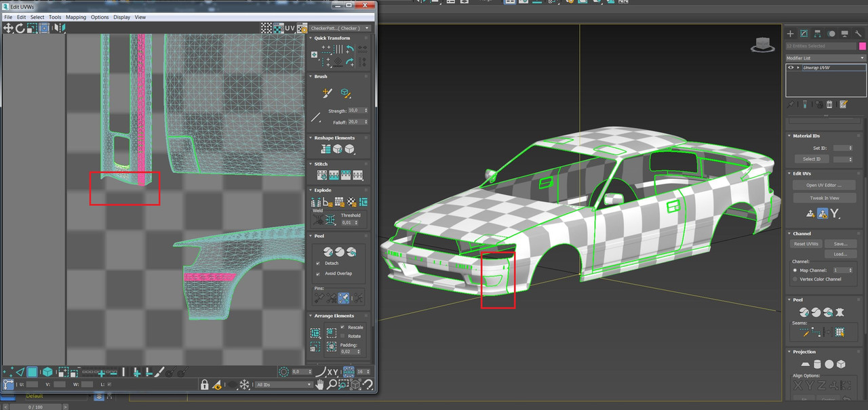Click the Reset UVWs button

[808, 244]
